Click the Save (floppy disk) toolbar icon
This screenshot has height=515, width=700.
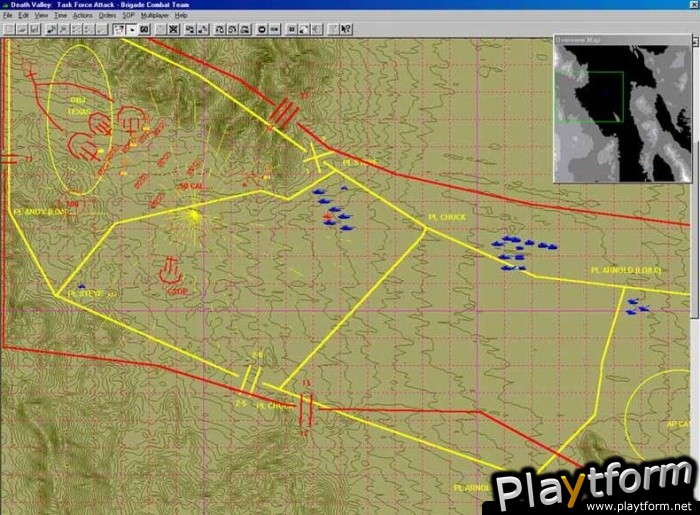pos(35,29)
